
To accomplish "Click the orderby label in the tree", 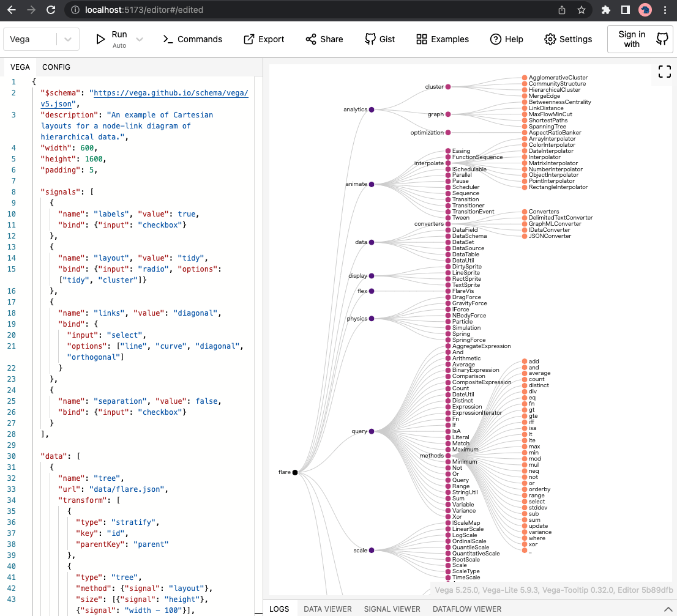I will point(540,489).
